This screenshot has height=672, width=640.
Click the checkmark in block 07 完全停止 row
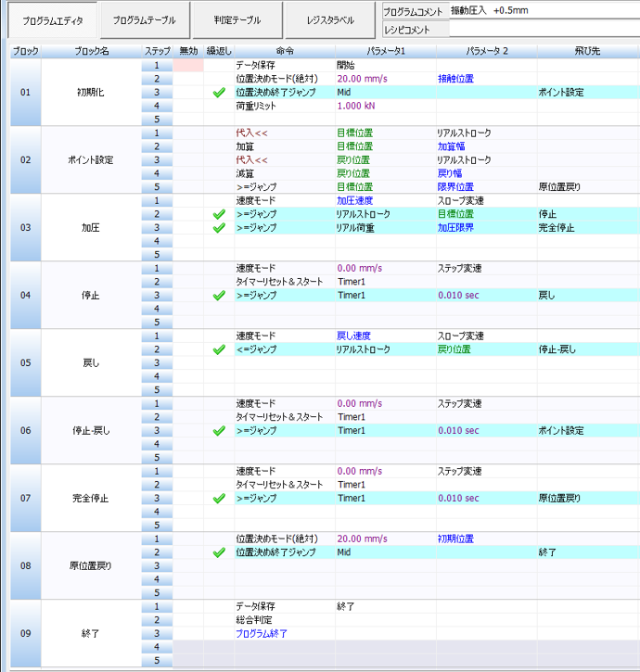pyautogui.click(x=219, y=499)
